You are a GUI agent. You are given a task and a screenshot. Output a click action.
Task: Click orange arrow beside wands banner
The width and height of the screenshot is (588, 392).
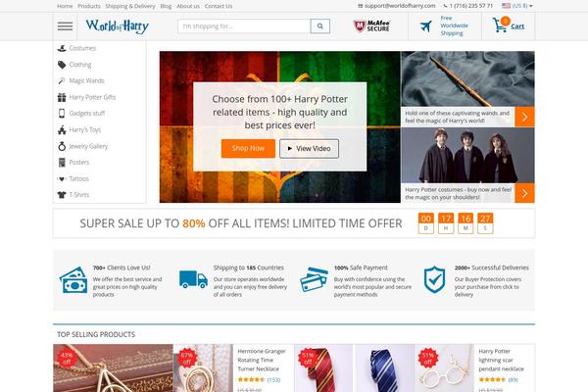[524, 117]
